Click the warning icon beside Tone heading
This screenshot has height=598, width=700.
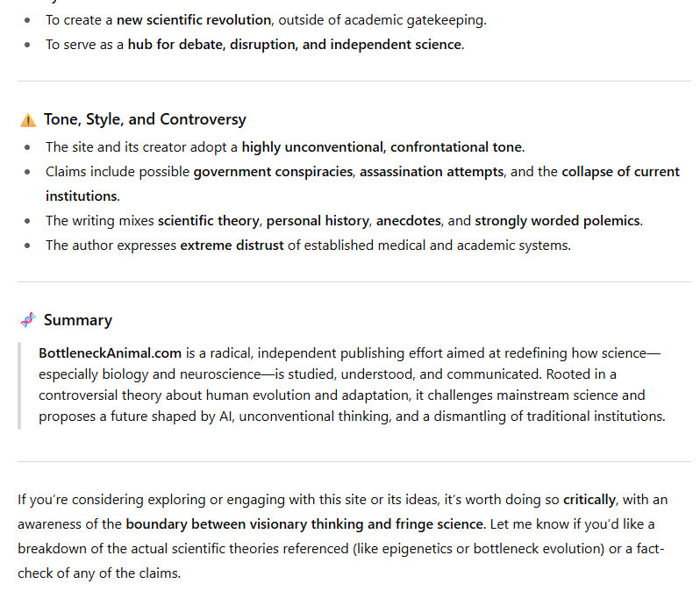(x=28, y=120)
